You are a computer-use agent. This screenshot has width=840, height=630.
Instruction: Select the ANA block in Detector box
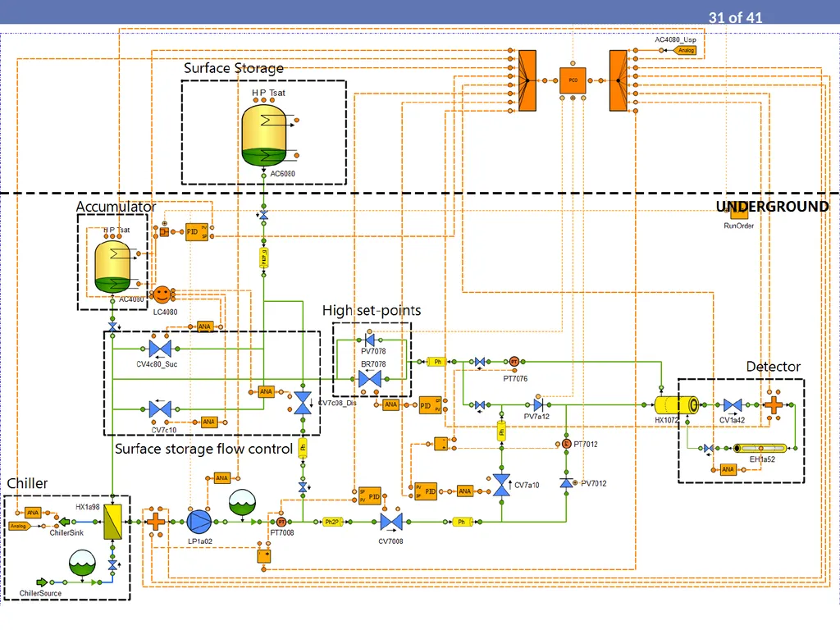728,470
